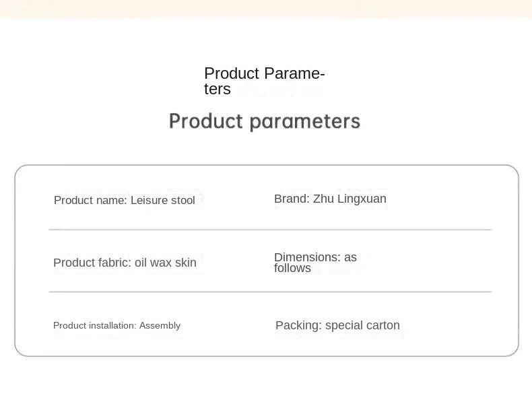
Task: Select the 'Product fabric:' label
Action: [x=92, y=263]
